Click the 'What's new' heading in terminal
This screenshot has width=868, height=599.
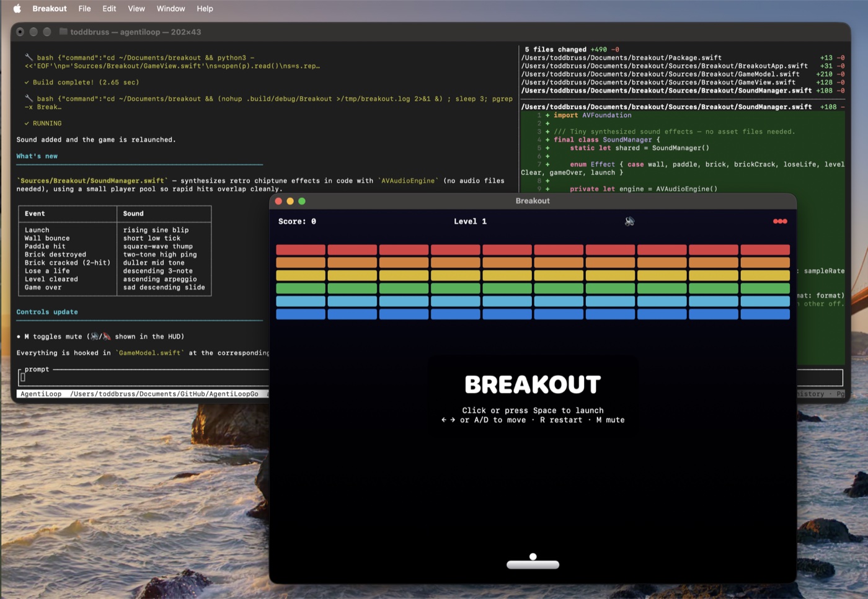(x=37, y=156)
